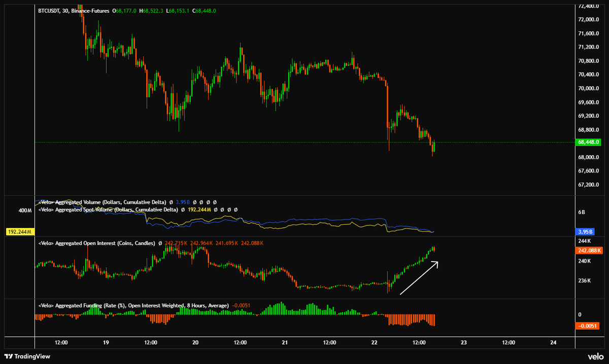Click the 67,600.0 price axis label
The height and width of the screenshot is (364, 609).
coord(589,171)
